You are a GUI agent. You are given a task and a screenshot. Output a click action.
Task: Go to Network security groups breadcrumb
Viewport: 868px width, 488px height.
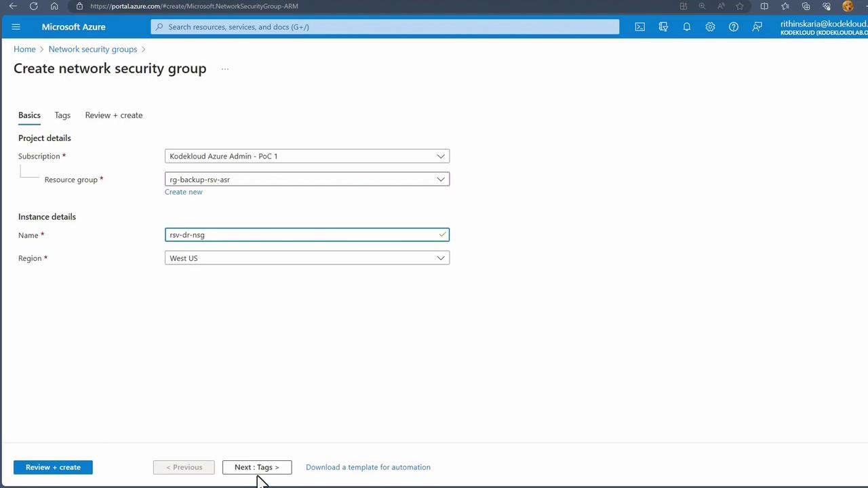click(93, 49)
